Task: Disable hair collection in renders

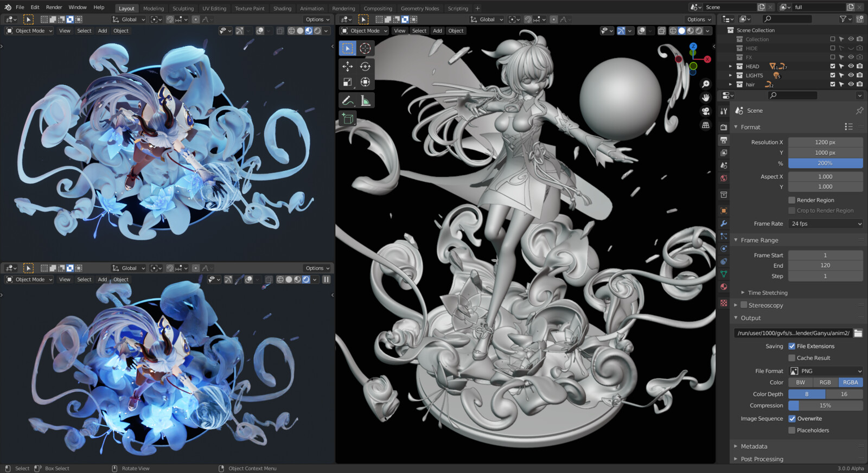Action: [x=859, y=85]
